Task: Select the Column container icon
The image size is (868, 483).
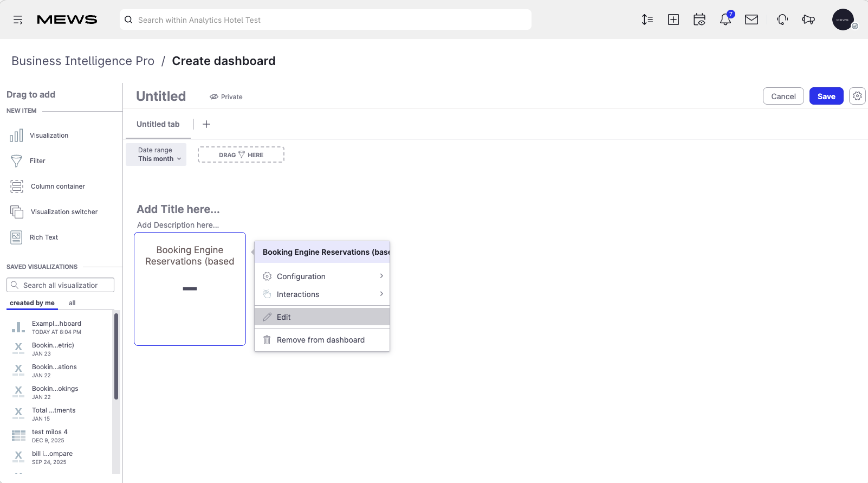Action: pyautogui.click(x=17, y=186)
